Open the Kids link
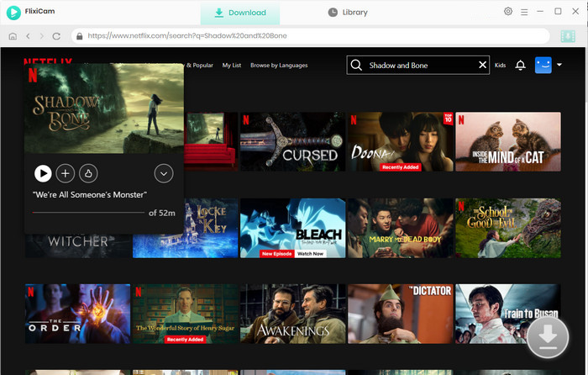This screenshot has height=375, width=588. [x=500, y=66]
